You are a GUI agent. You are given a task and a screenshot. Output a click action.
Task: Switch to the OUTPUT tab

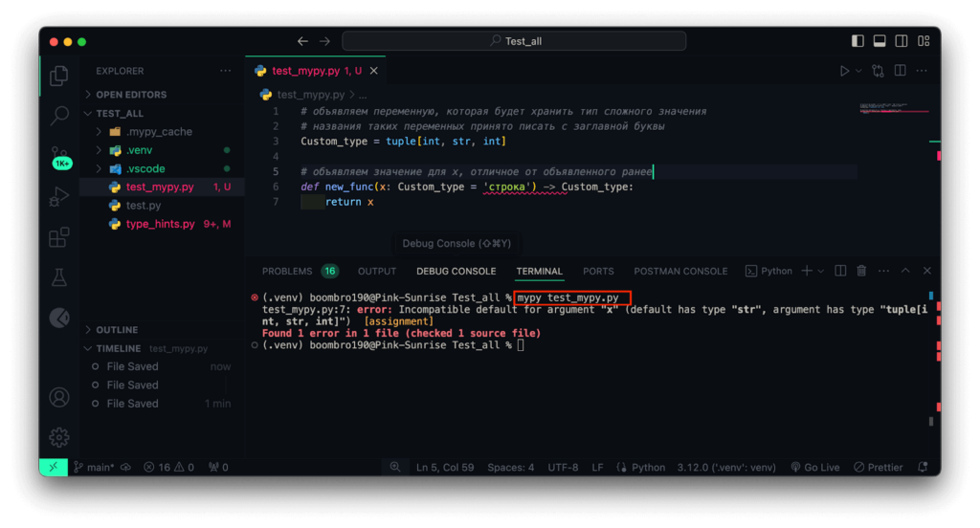(376, 272)
